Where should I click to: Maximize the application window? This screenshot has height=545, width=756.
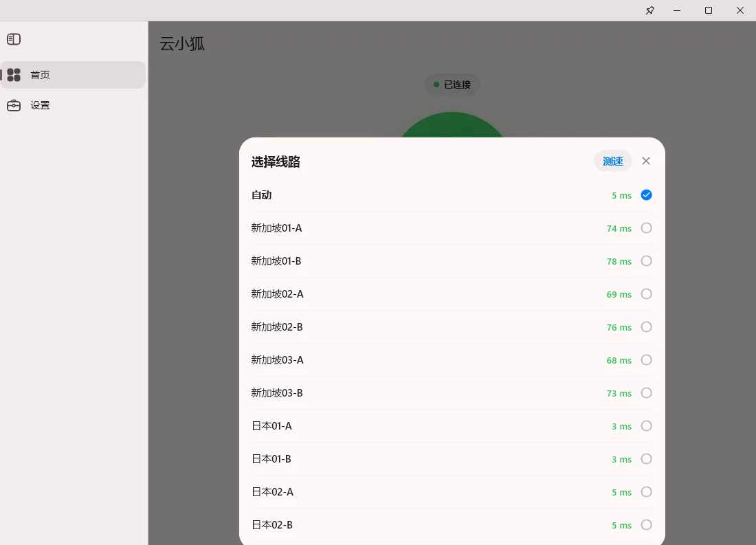709,10
